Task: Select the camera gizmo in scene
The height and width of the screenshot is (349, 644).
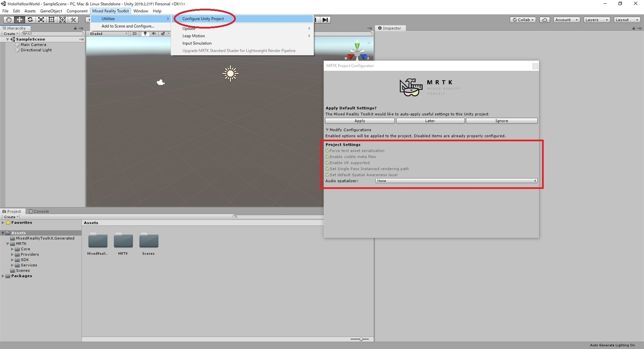Action: point(160,82)
